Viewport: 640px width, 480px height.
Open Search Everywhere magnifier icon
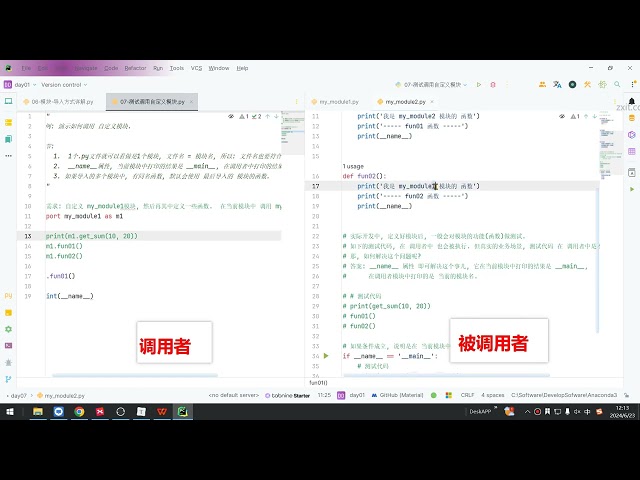[x=617, y=84]
